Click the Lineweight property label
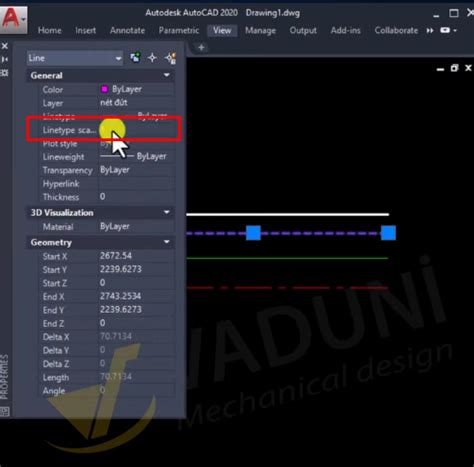This screenshot has width=474, height=467. coord(63,157)
